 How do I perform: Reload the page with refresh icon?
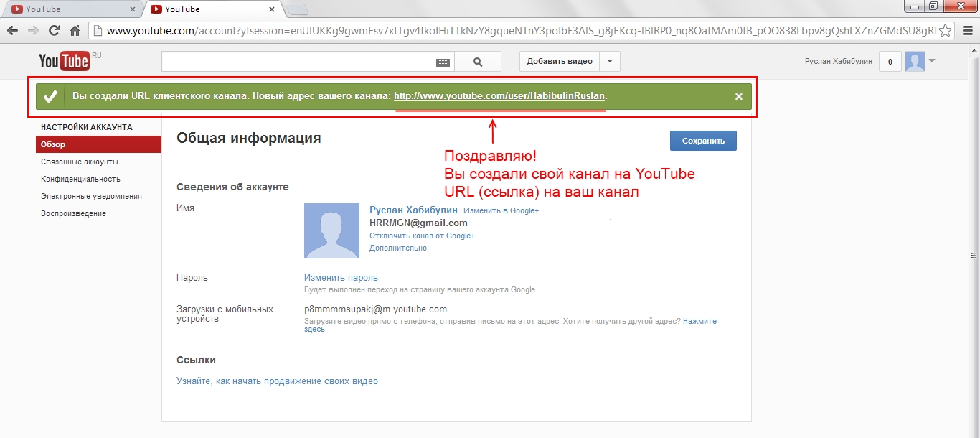(54, 31)
